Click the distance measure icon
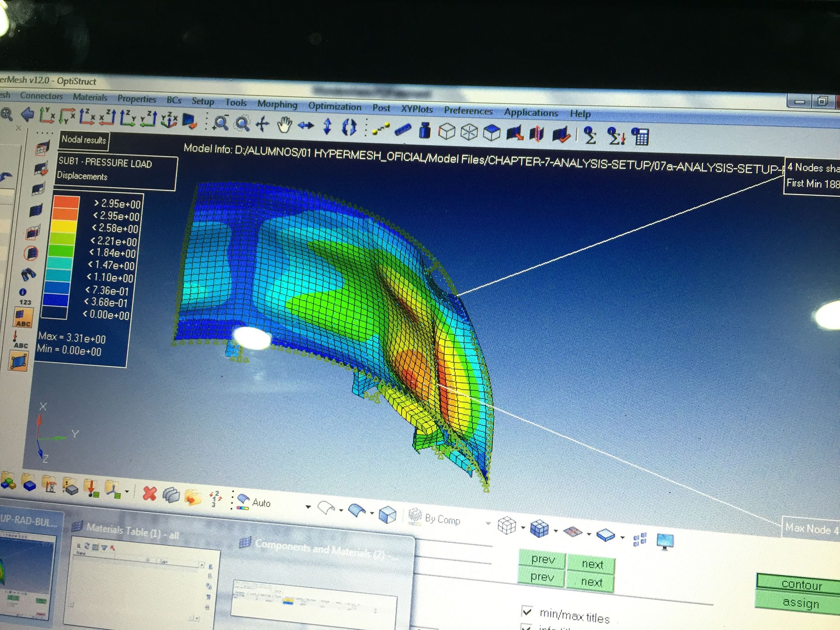840x630 pixels. [x=381, y=129]
